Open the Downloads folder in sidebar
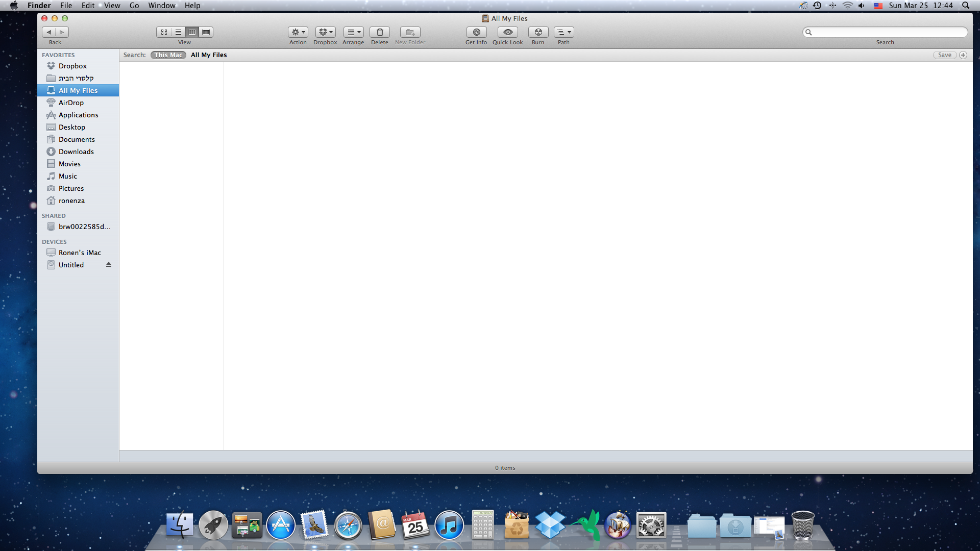This screenshot has height=551, width=980. (76, 152)
